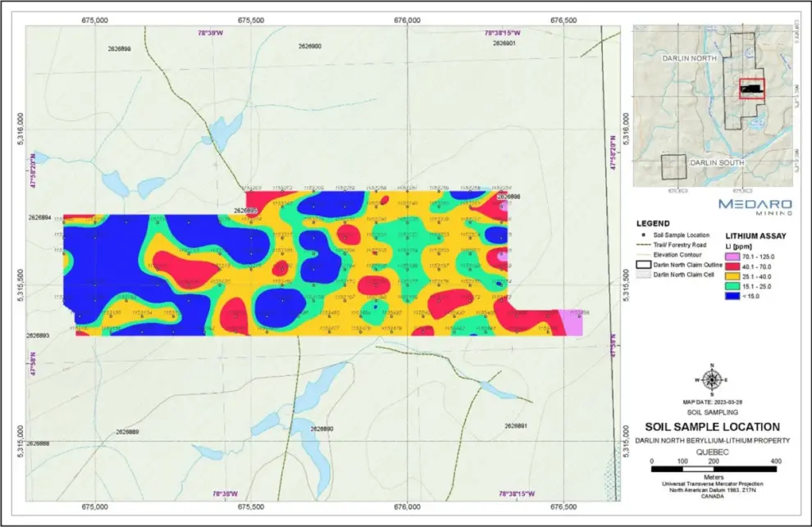Click the SOIL SAMPLE LOCATION title

[x=712, y=426]
